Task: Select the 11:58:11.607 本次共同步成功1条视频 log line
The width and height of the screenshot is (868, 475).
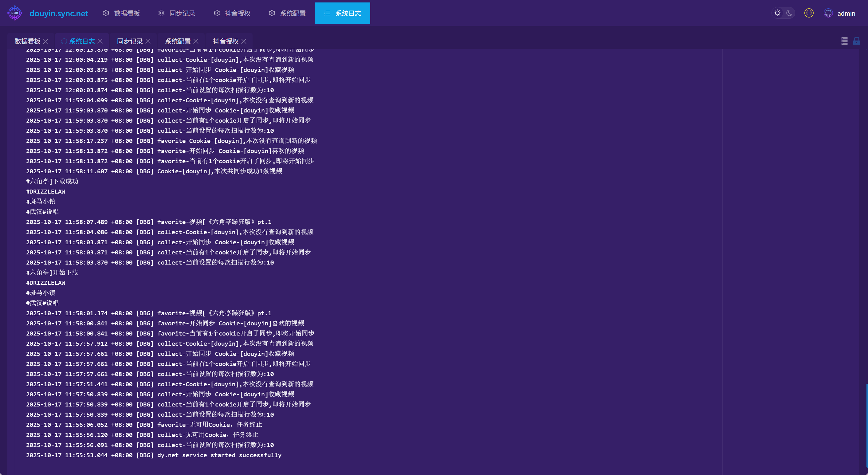Action: tap(154, 171)
